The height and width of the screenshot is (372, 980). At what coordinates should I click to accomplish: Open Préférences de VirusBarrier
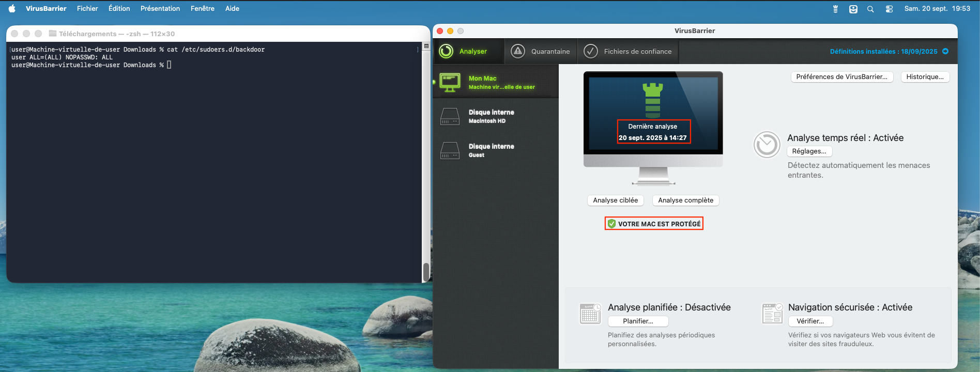click(841, 77)
